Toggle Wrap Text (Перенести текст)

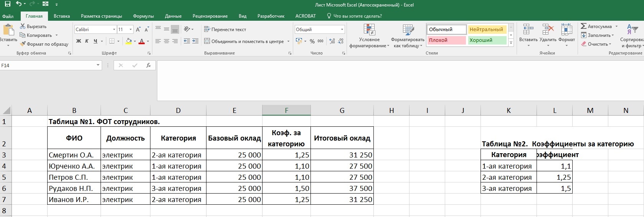(x=225, y=30)
